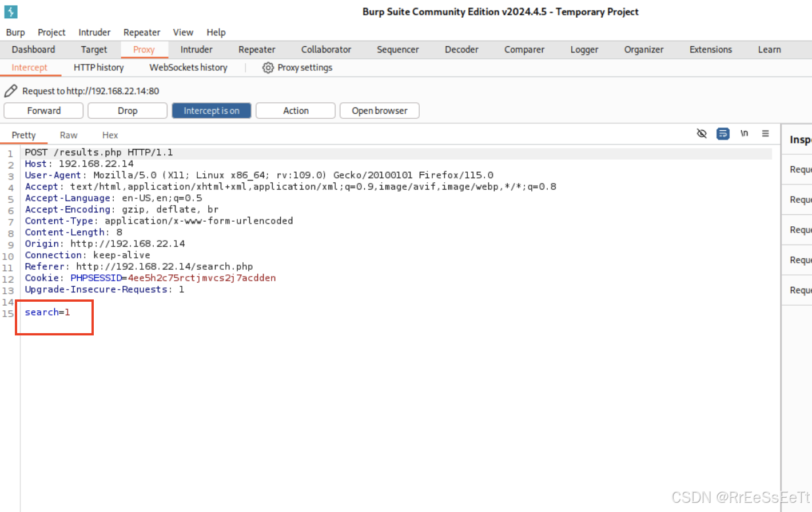Click the pencil edit icon beside the request target
Image resolution: width=812 pixels, height=512 pixels.
tap(11, 91)
